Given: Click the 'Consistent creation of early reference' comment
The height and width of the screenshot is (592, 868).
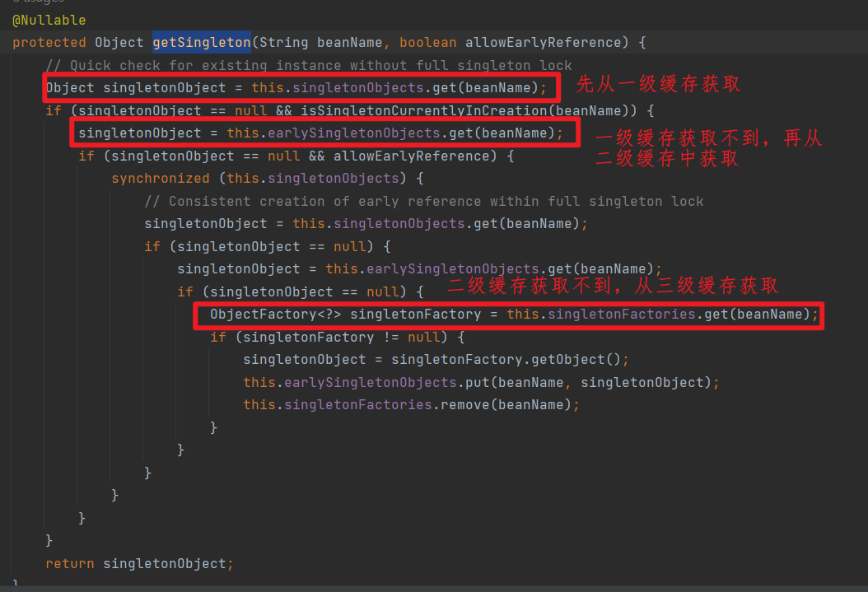Looking at the screenshot, I should (424, 202).
